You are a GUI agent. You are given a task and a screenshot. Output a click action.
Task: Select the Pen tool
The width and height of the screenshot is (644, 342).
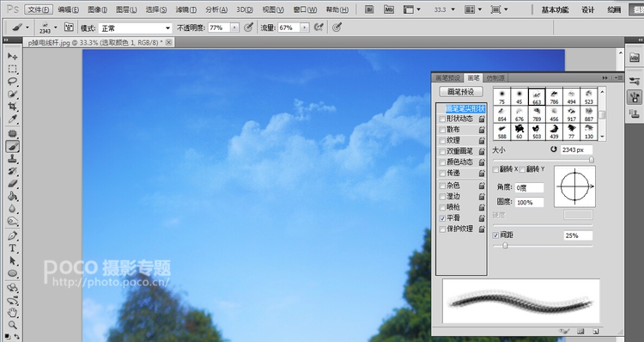(12, 235)
